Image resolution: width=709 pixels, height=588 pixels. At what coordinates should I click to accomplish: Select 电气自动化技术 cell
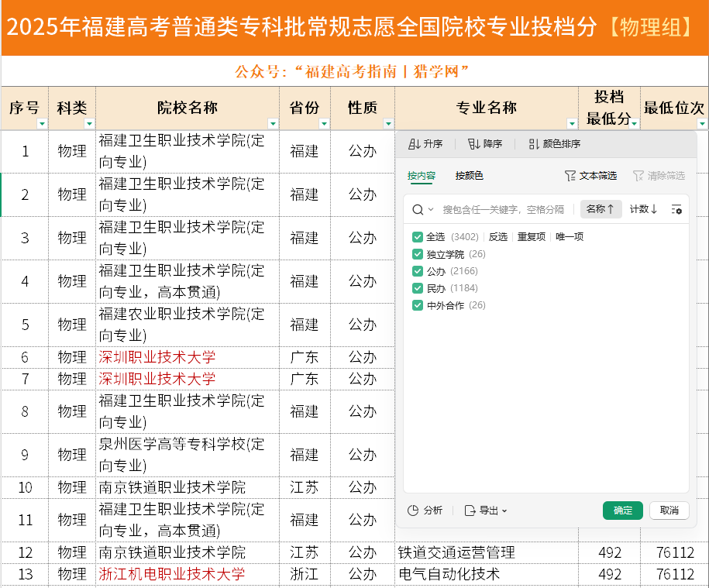coord(487,574)
